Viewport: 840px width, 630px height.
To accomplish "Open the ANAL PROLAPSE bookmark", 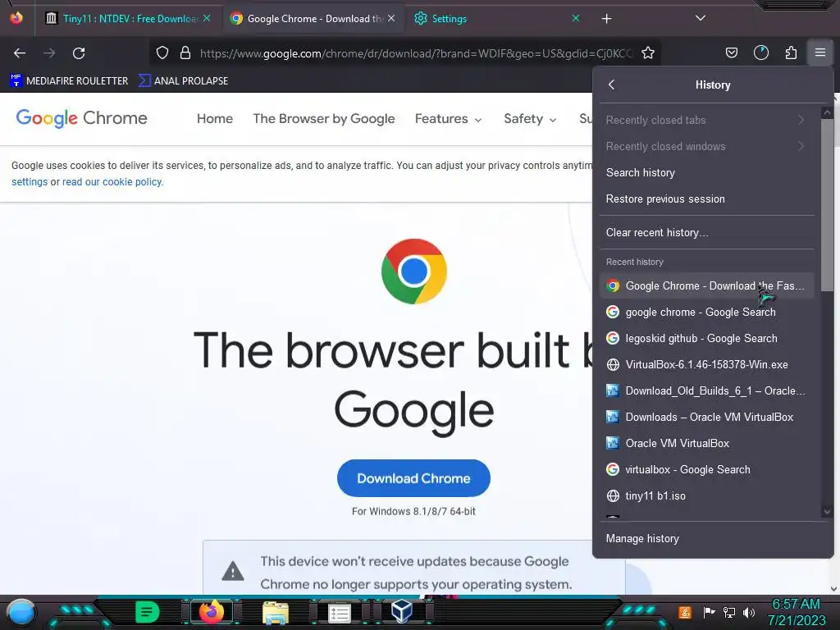I will pyautogui.click(x=184, y=81).
